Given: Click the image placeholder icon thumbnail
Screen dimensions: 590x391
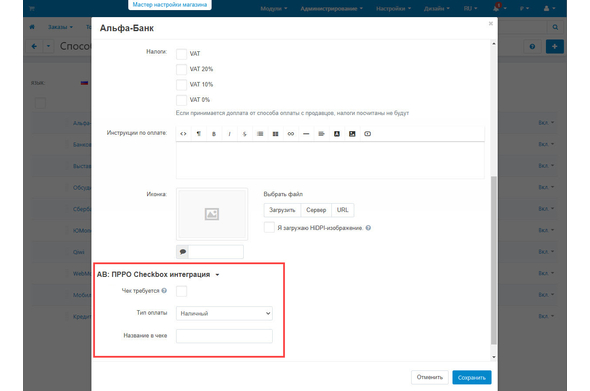Looking at the screenshot, I should pos(212,214).
